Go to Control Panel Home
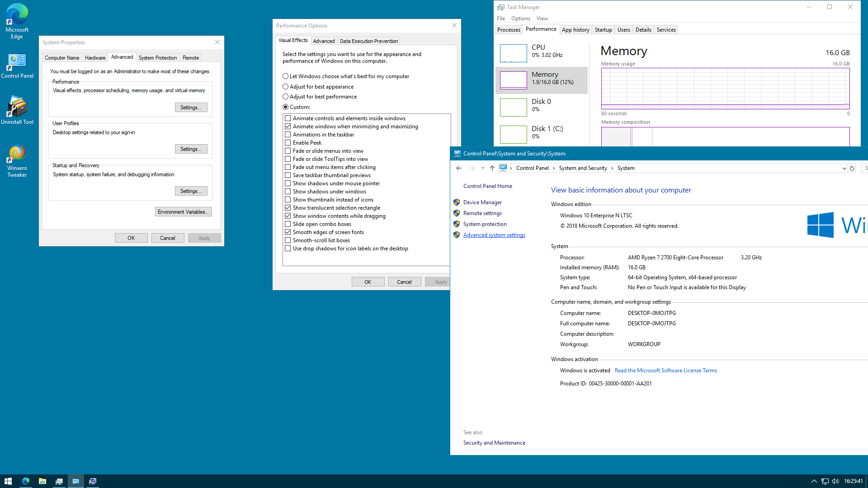This screenshot has height=488, width=868. 487,186
